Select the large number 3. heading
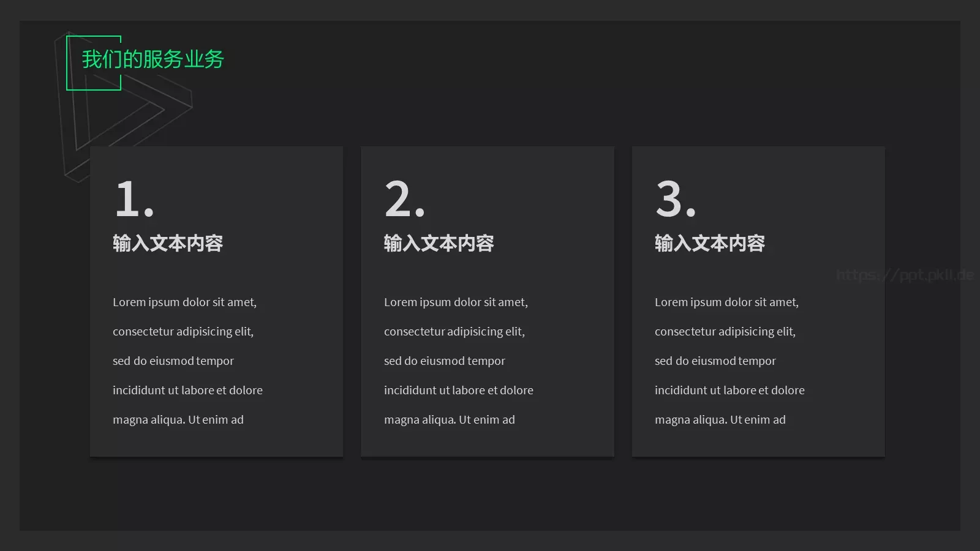Screen dimensions: 980x551 (676, 199)
